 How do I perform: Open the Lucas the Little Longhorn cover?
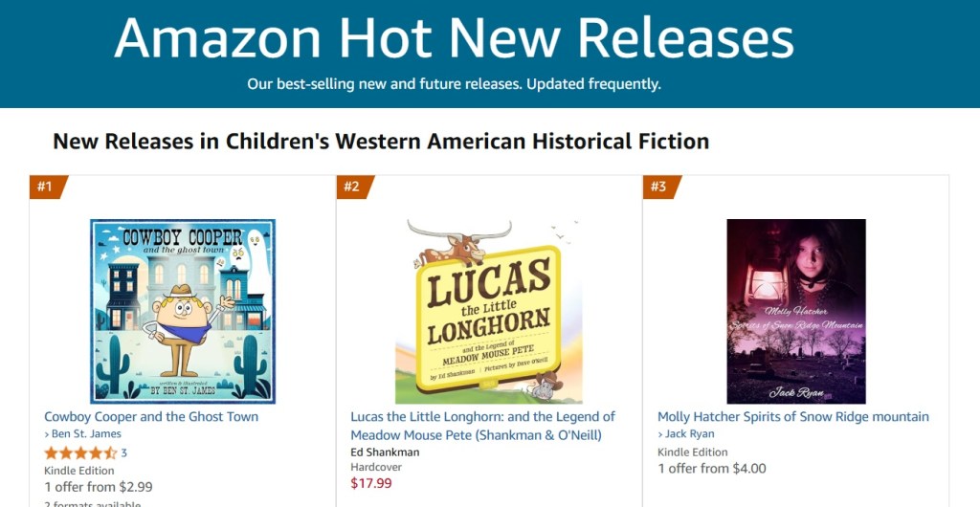pyautogui.click(x=489, y=311)
